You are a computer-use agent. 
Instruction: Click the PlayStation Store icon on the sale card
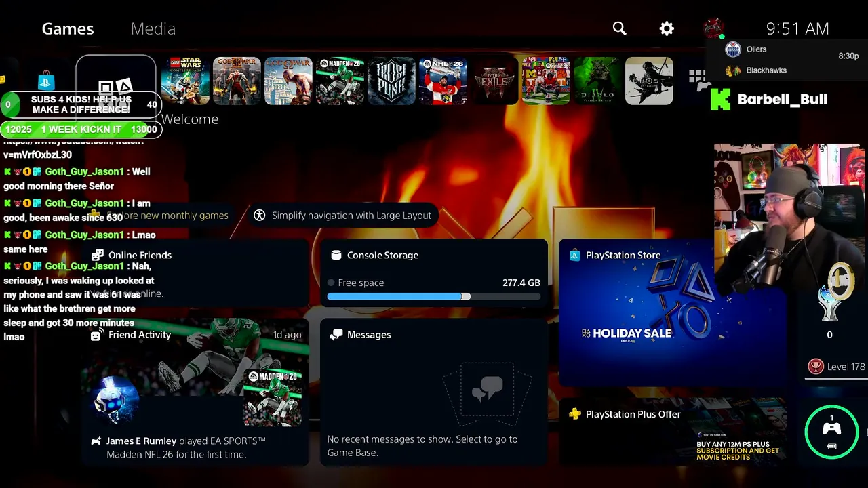click(574, 255)
